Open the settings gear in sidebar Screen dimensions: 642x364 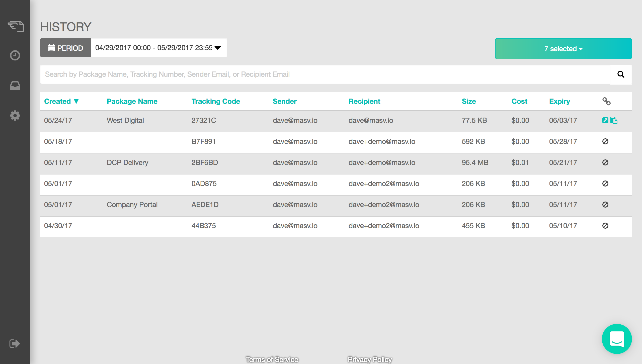[15, 116]
